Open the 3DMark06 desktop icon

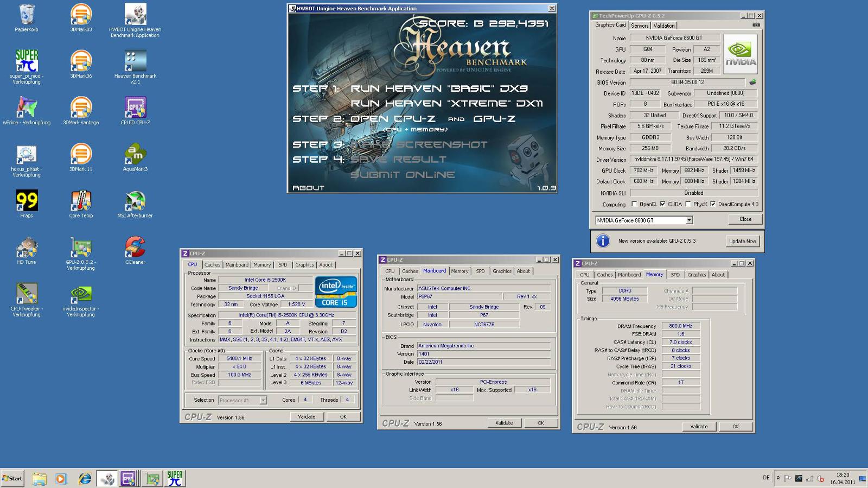click(81, 61)
